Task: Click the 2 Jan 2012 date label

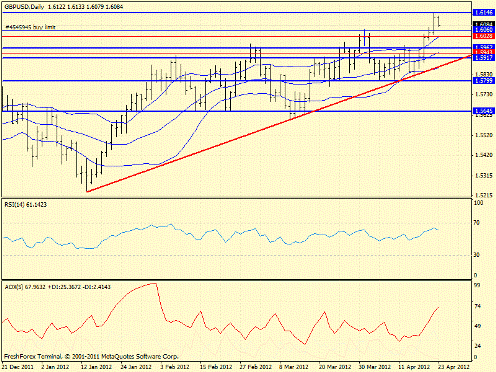Action: [x=54, y=367]
